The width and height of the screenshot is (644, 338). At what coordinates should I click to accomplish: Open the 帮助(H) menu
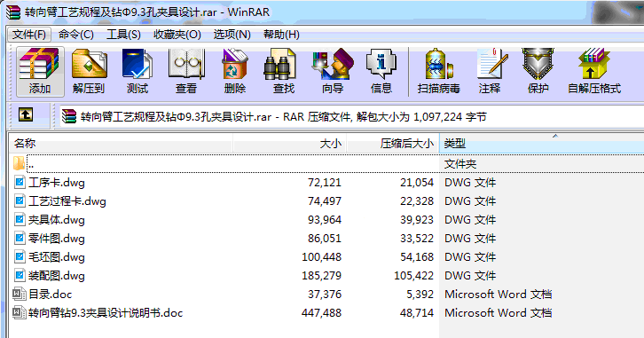coord(281,34)
